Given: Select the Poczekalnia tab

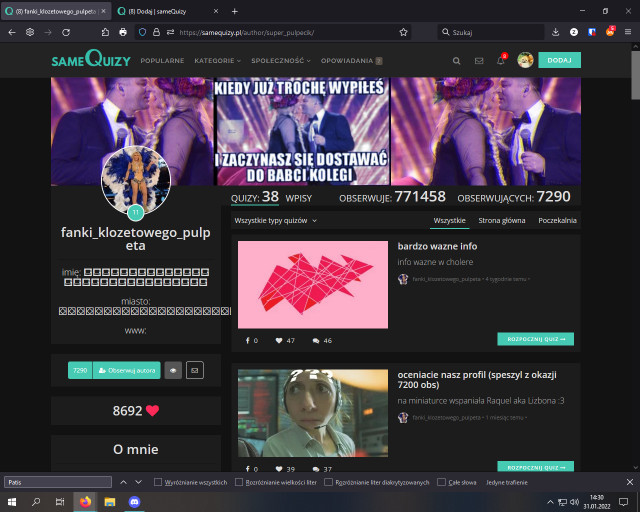Looking at the screenshot, I should point(557,220).
